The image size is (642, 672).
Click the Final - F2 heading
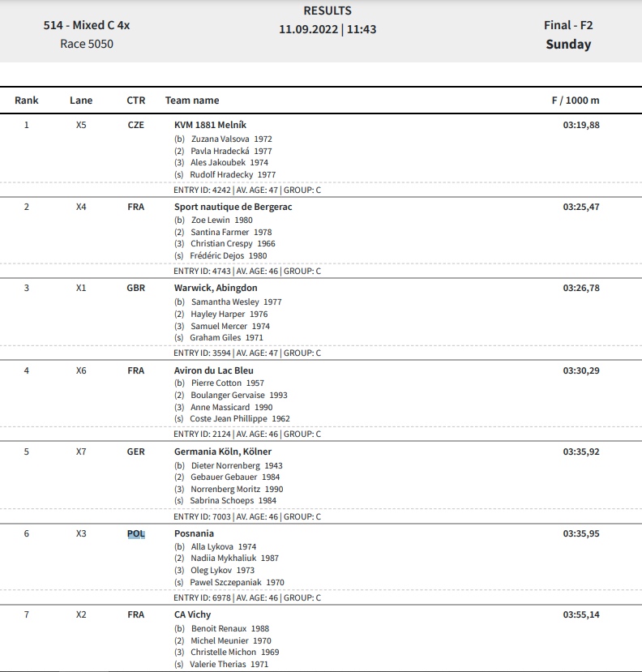[x=568, y=25]
